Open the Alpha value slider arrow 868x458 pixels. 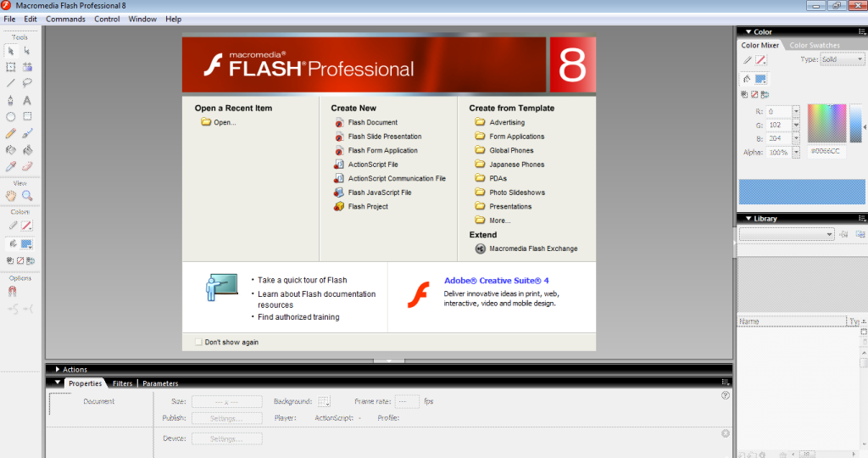pos(796,153)
